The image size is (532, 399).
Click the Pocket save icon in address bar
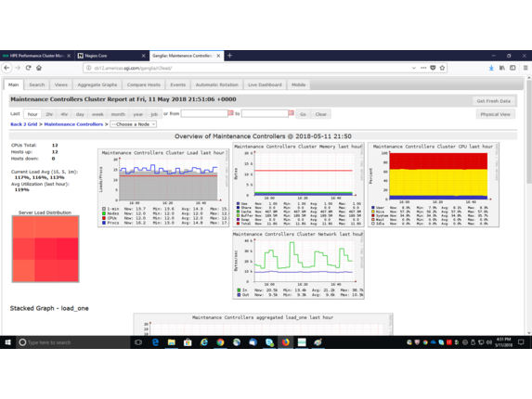point(433,68)
